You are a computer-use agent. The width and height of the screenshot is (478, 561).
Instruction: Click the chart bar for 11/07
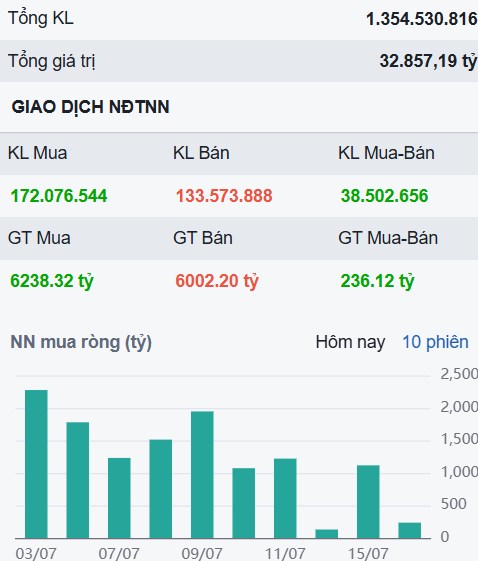click(x=285, y=498)
